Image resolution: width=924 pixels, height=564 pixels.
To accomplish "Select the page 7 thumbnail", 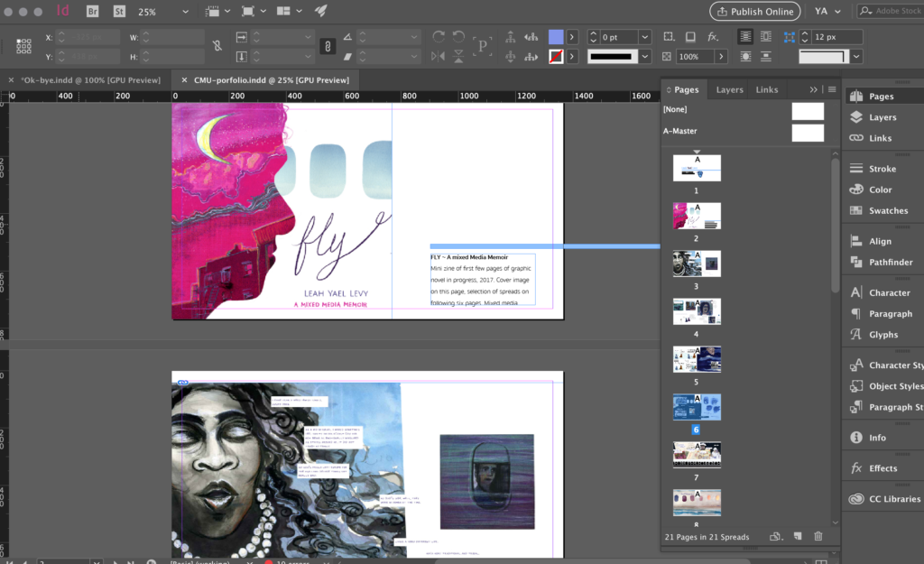I will click(x=697, y=455).
